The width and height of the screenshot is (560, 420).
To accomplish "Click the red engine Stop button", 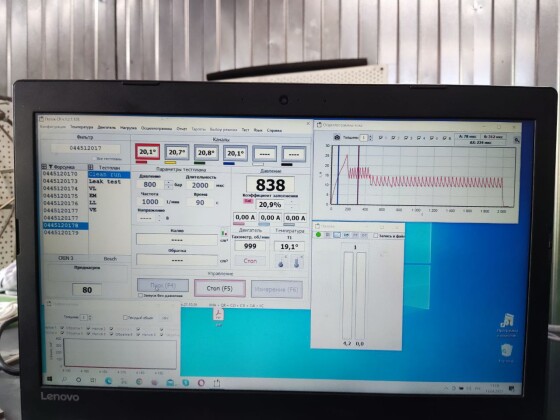I will (x=250, y=261).
